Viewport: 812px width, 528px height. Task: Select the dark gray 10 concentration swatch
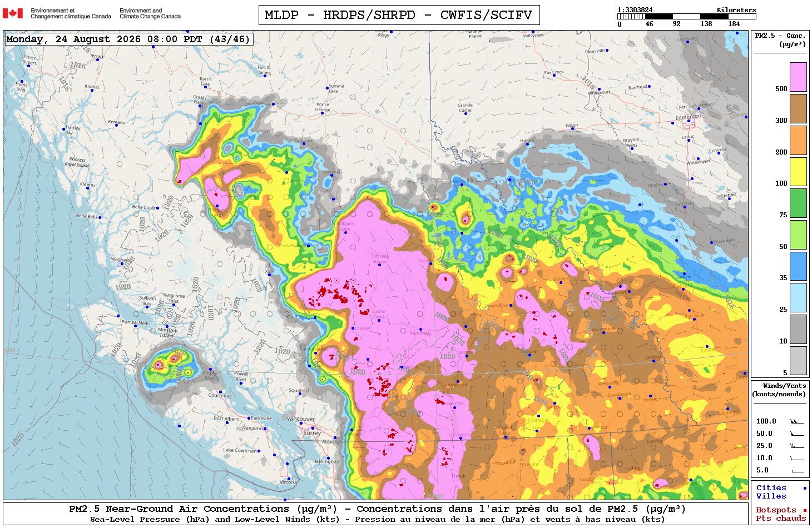798,329
